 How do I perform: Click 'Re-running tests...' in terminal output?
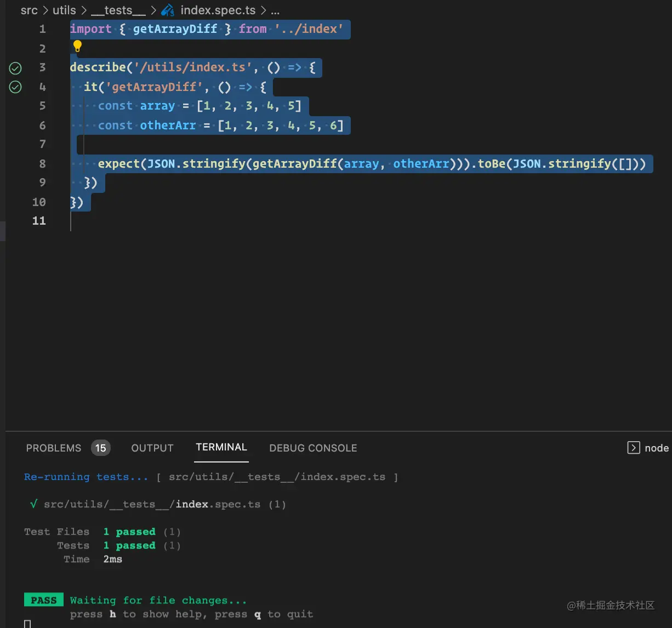86,477
